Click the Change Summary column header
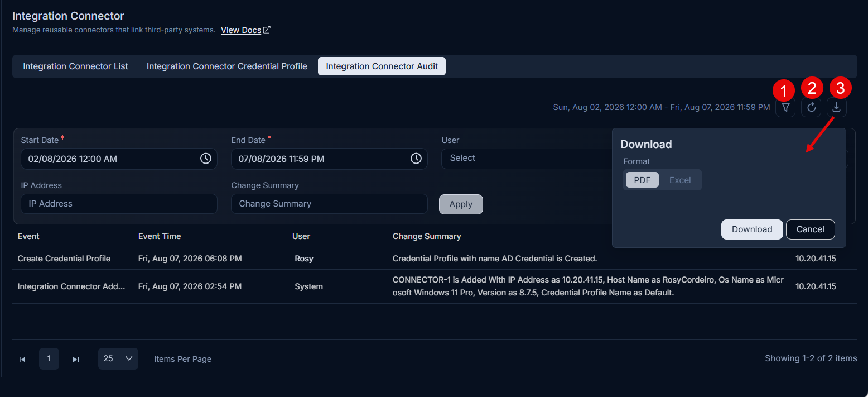 pyautogui.click(x=427, y=236)
